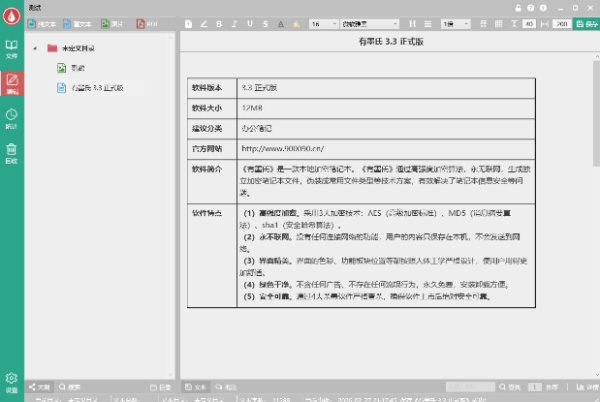
Task: Open help via the question mark icon
Action: point(530,8)
